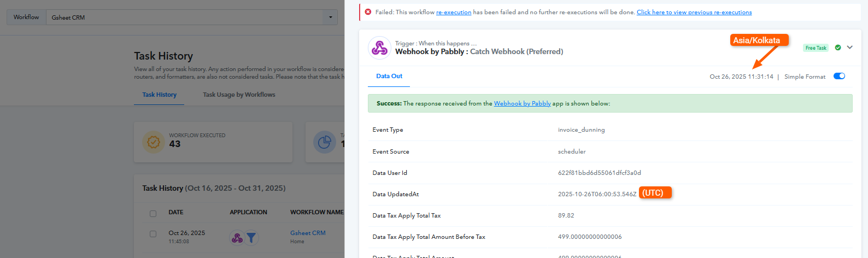Click the blue pie chart icon
This screenshot has width=868, height=258.
(324, 142)
